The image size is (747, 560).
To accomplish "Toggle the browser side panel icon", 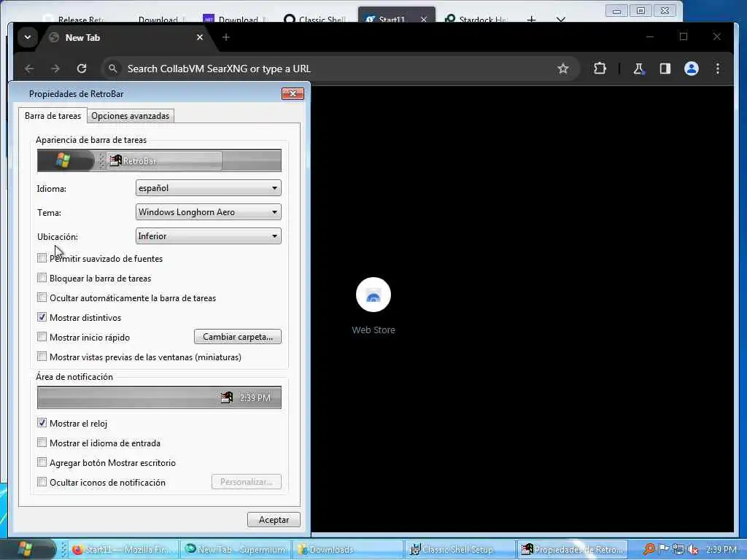I will coord(665,69).
